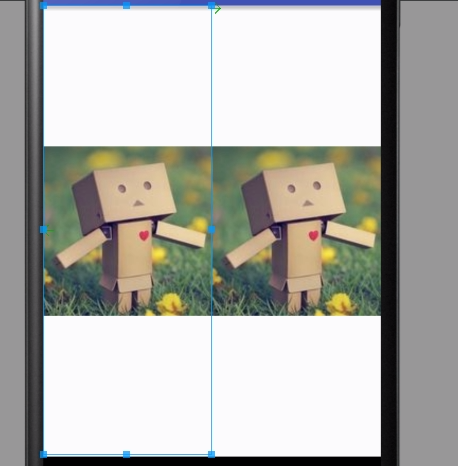Click the top-right corner selection handle

[211, 5]
